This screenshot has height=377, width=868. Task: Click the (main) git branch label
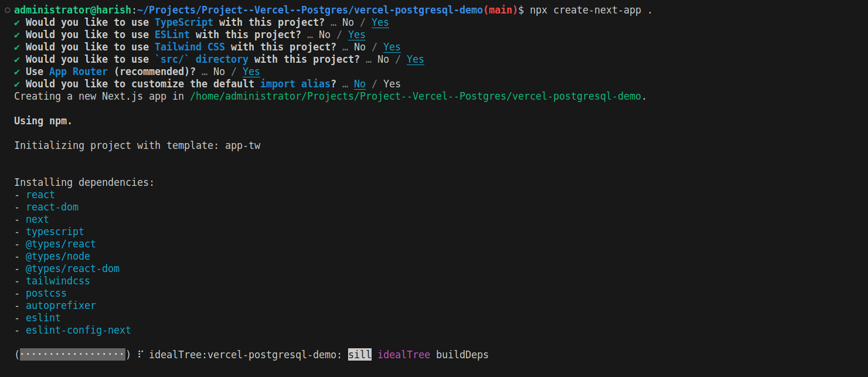coord(501,10)
